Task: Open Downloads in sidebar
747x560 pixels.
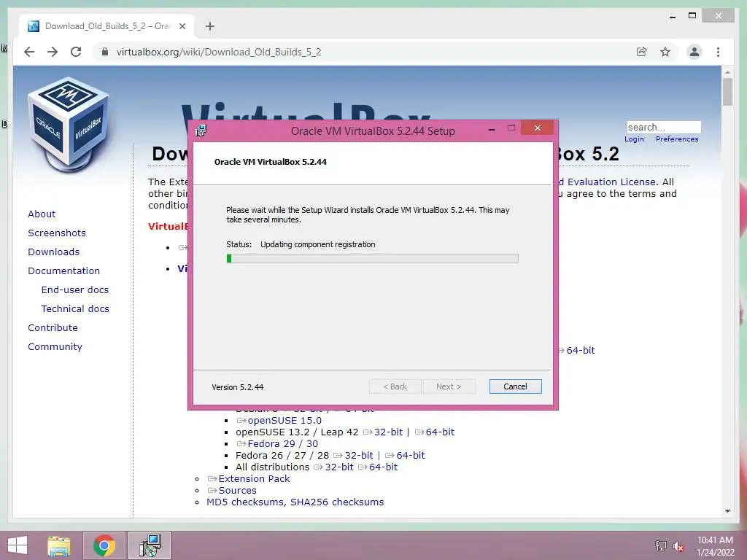Action: 53,252
